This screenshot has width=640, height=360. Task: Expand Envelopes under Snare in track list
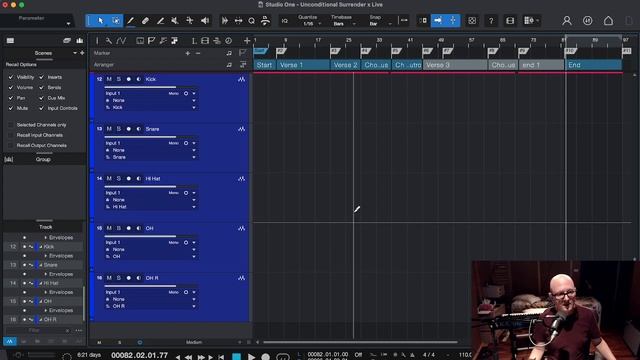(46, 274)
